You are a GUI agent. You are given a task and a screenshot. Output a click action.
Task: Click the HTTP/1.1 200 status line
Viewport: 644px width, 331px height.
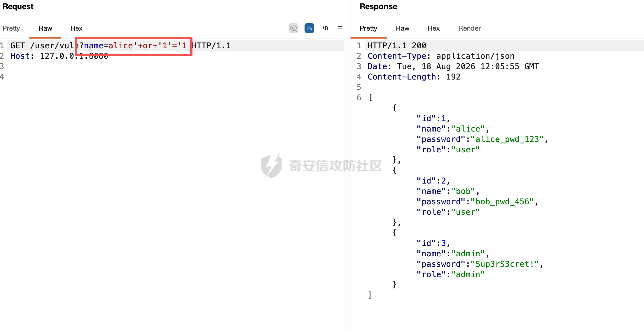pyautogui.click(x=397, y=46)
